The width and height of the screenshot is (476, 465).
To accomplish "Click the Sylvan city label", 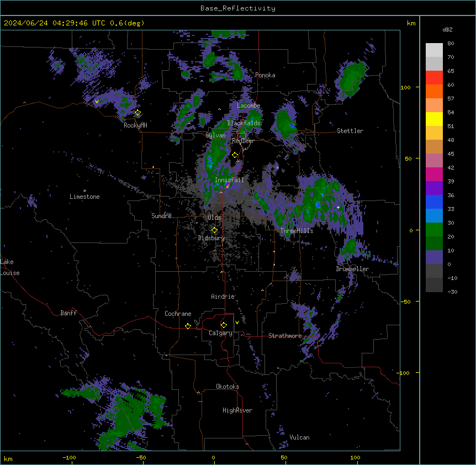I will pyautogui.click(x=215, y=135).
